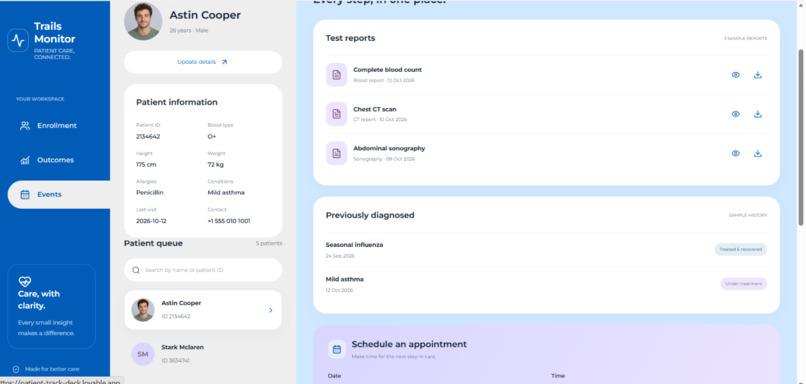
Task: Click the chevron on Astin Cooper's queue card
Action: (x=271, y=310)
